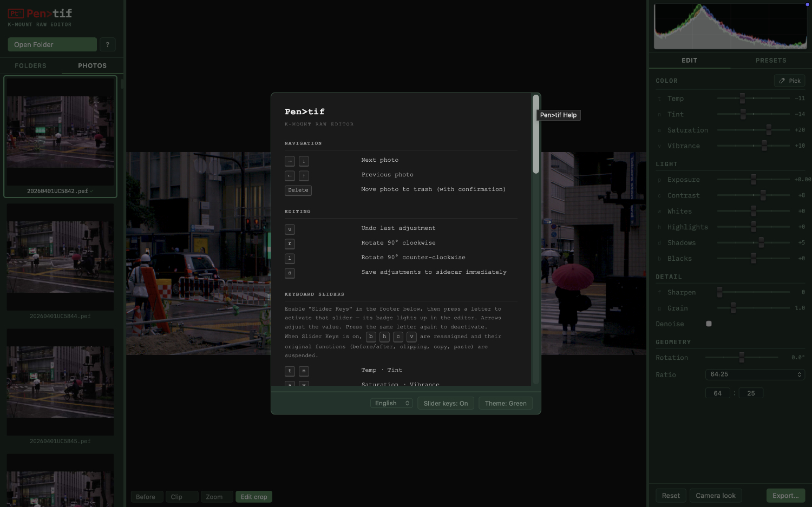Screen dimensions: 812x507
Task: Switch to the Presets tab
Action: click(771, 60)
